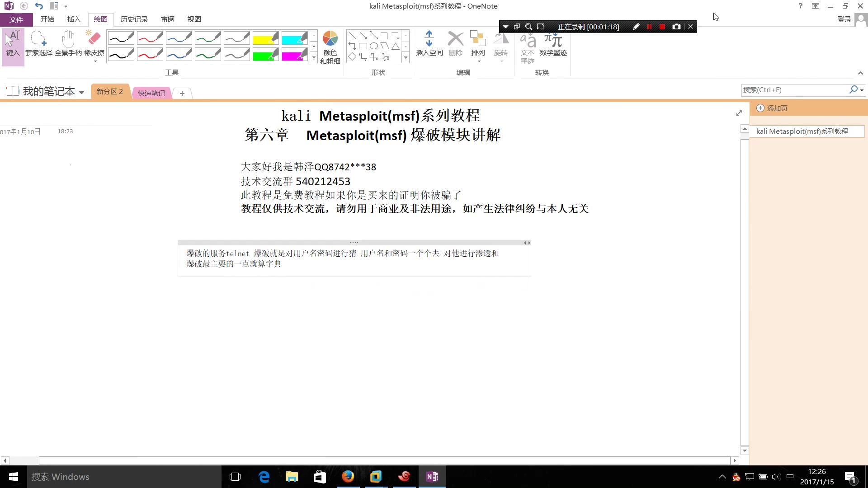
Task: Open the Color and Thickness picker
Action: click(x=330, y=45)
